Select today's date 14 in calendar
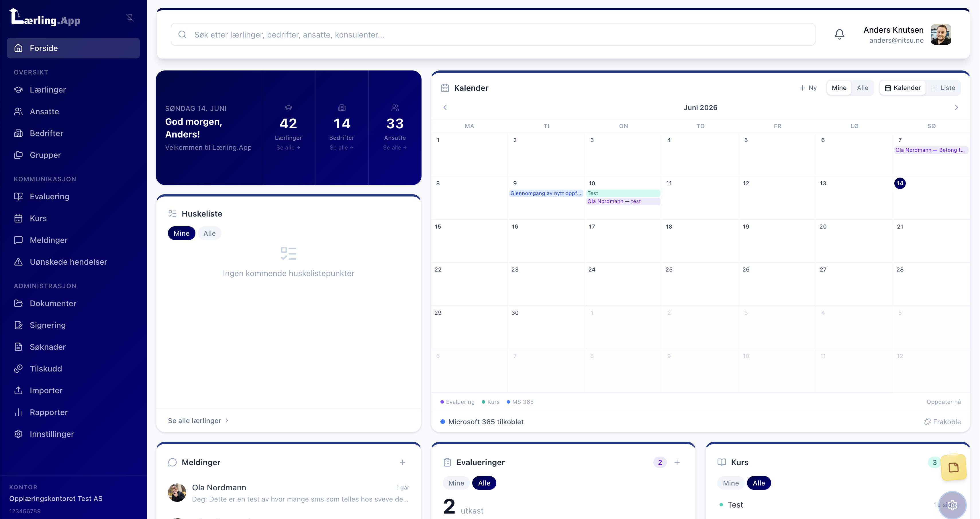The height and width of the screenshot is (519, 980). [x=900, y=183]
